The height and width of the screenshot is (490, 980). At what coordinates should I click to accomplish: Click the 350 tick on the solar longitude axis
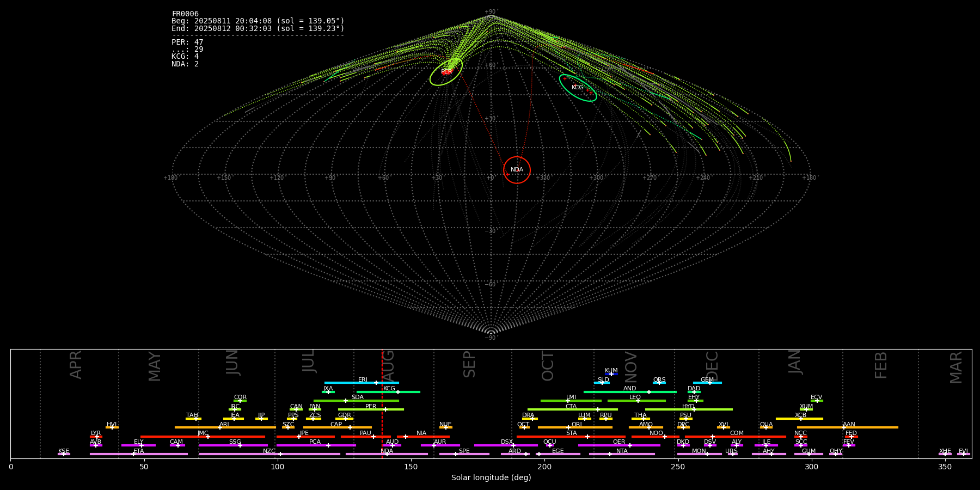point(945,467)
